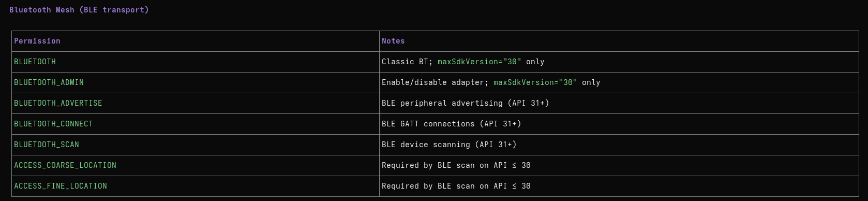
Task: Click the BLE device scanning note
Action: [449, 145]
